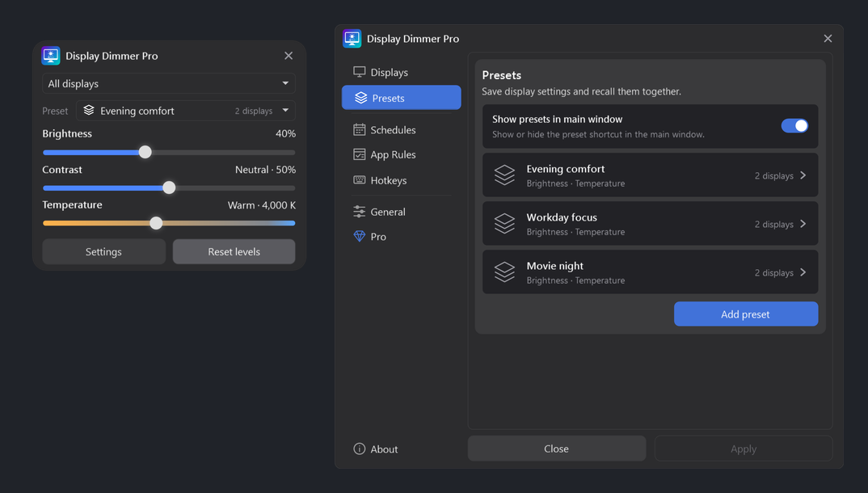Click the About info icon
Image resolution: width=868 pixels, height=493 pixels.
tap(360, 449)
